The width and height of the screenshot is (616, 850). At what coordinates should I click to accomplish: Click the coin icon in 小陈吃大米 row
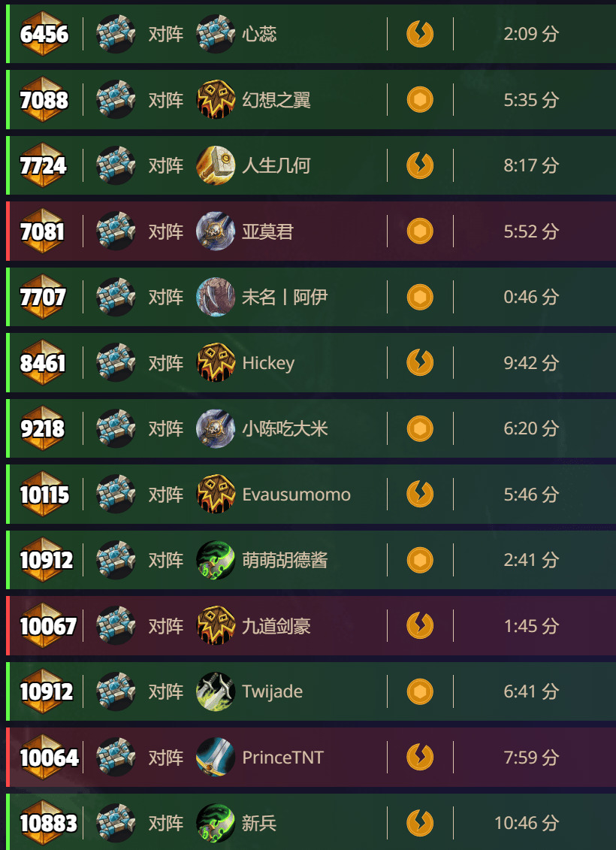[x=420, y=429]
